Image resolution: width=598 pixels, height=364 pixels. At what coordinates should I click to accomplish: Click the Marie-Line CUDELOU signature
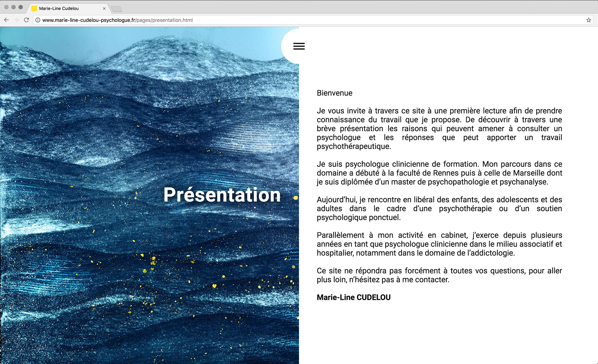tap(354, 297)
